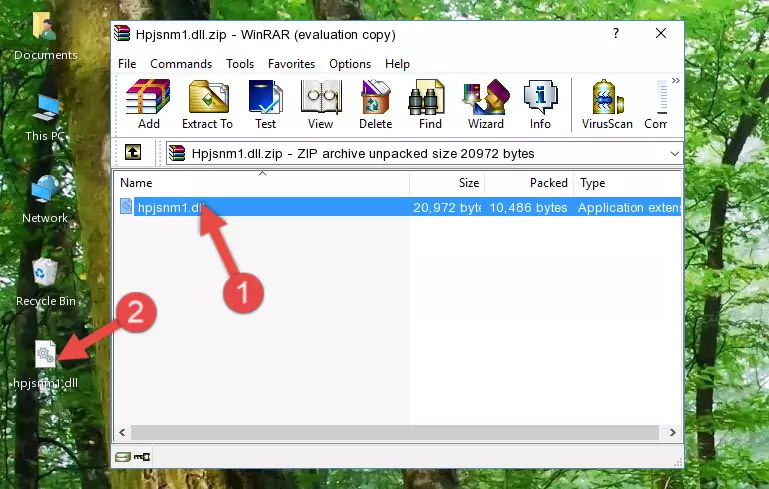This screenshot has height=489, width=769.
Task: Click the disk drive icon in status bar
Action: (x=123, y=457)
